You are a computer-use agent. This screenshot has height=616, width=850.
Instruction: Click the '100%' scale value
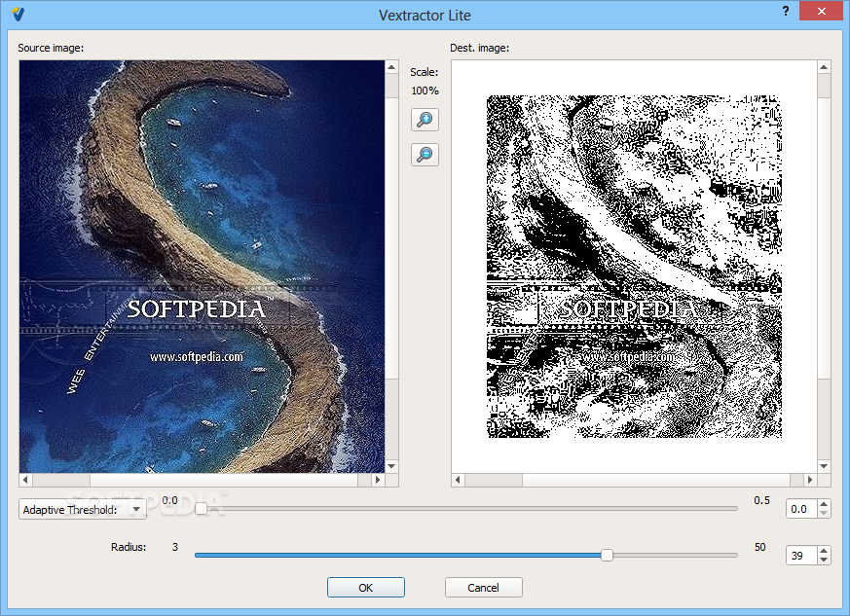click(x=425, y=91)
